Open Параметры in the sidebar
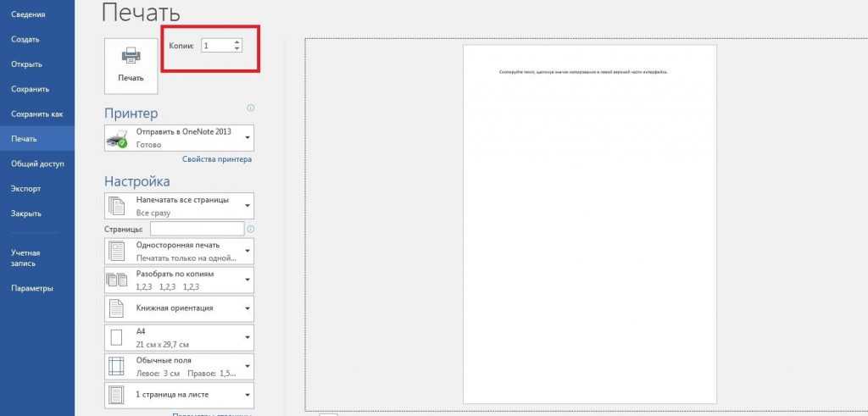The image size is (868, 416). coord(32,288)
